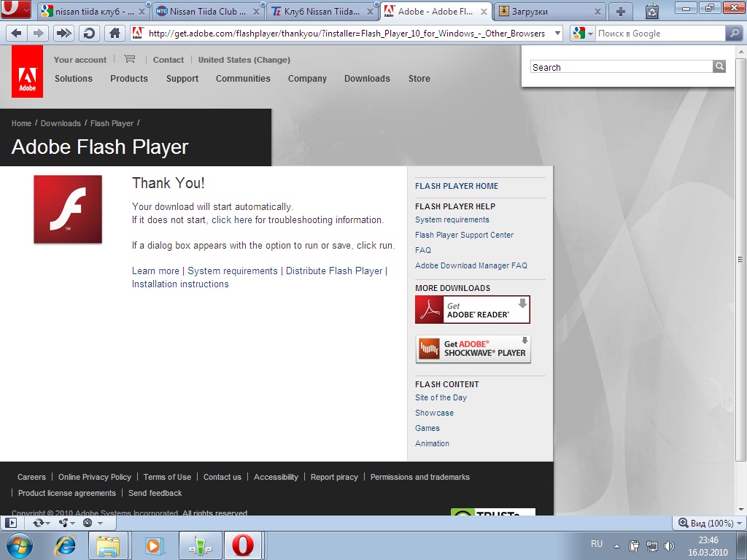Click the Adobe logo
747x560 pixels.
[27, 71]
